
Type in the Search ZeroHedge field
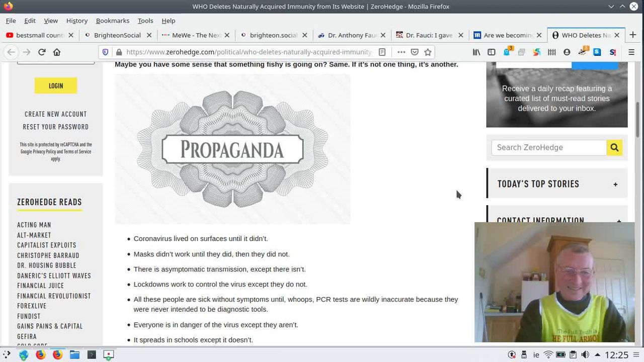click(x=548, y=147)
